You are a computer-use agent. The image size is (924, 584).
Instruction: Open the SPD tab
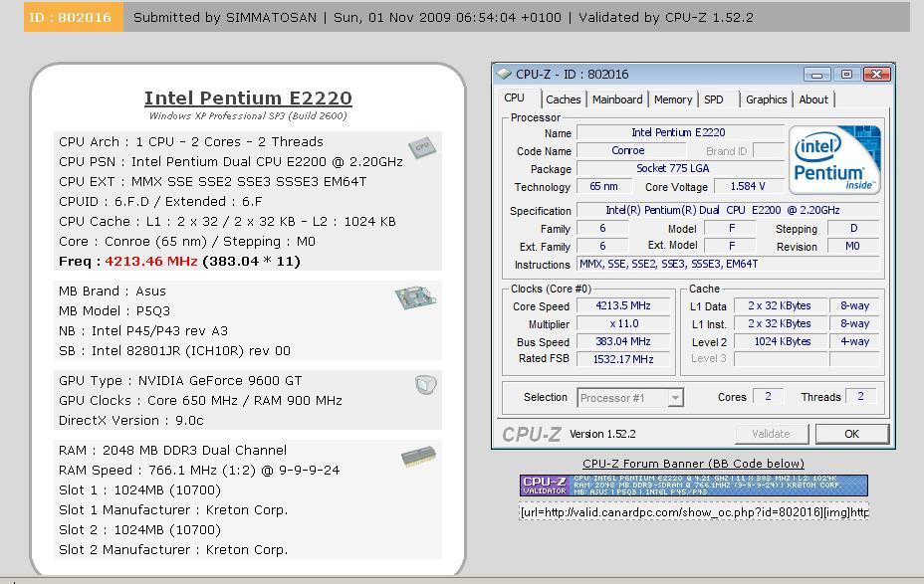click(714, 99)
